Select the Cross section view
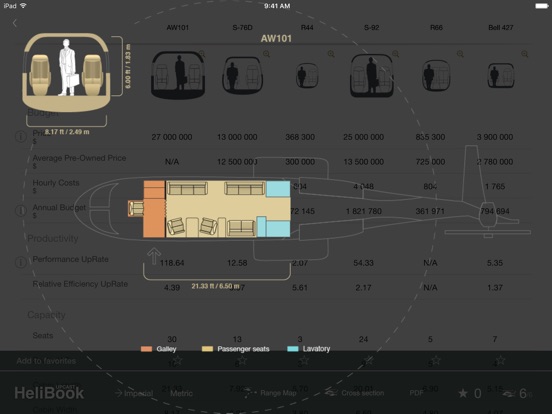 tap(355, 393)
